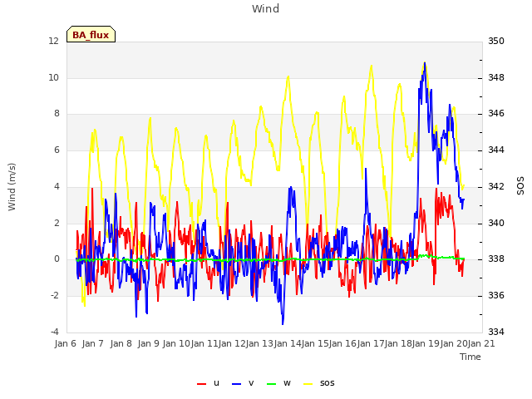Select the Wind (m/s) axis label
Viewport: 532px width, 399px height.
[x=12, y=187]
